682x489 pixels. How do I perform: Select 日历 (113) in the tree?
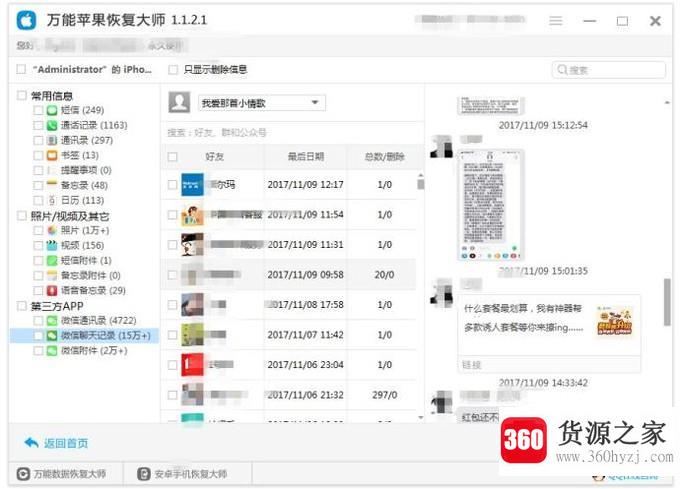[x=82, y=200]
